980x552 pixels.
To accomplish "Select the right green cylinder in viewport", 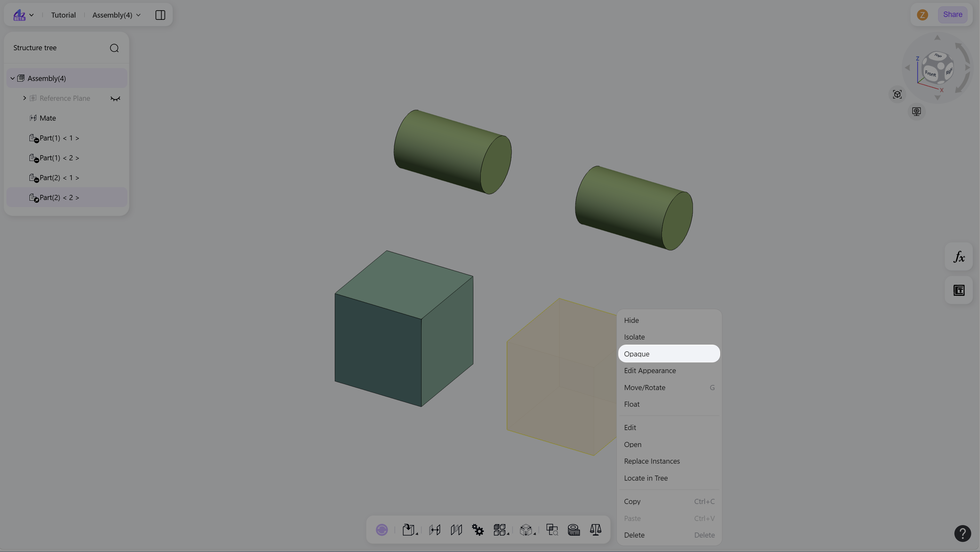I will (x=634, y=208).
